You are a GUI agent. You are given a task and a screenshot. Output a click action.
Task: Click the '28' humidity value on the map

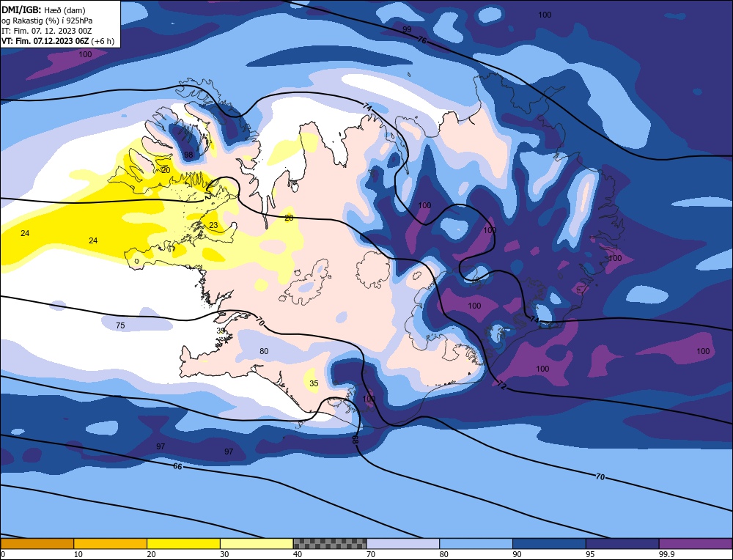tap(289, 218)
